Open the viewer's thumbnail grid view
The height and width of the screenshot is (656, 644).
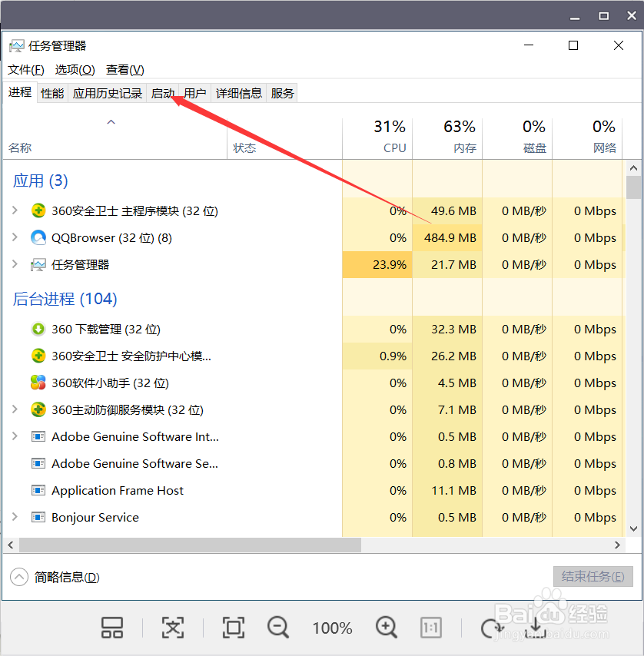pos(112,628)
